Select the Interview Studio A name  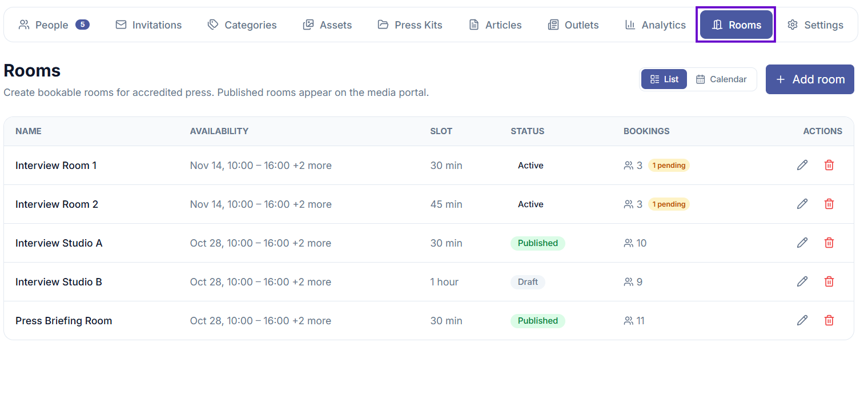tap(59, 243)
